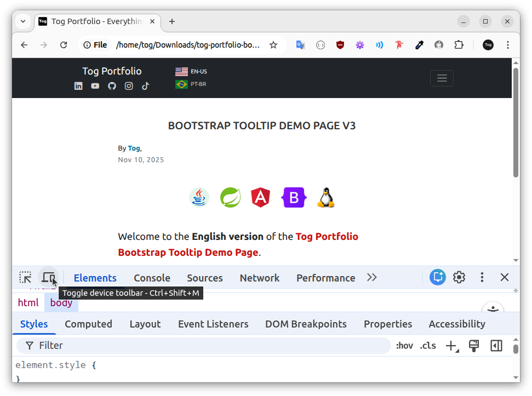532x396 pixels.
Task: Open the YouTube icon link
Action: 95,86
